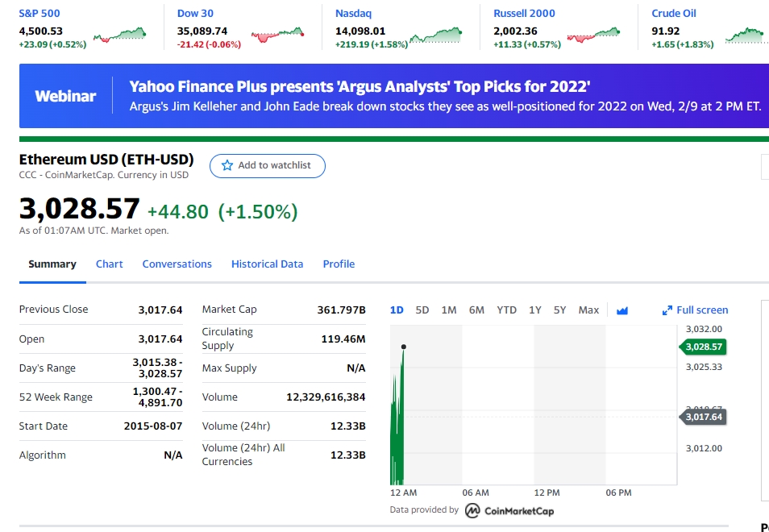Image resolution: width=769 pixels, height=532 pixels.
Task: Select the 1M chart range
Action: [x=449, y=310]
